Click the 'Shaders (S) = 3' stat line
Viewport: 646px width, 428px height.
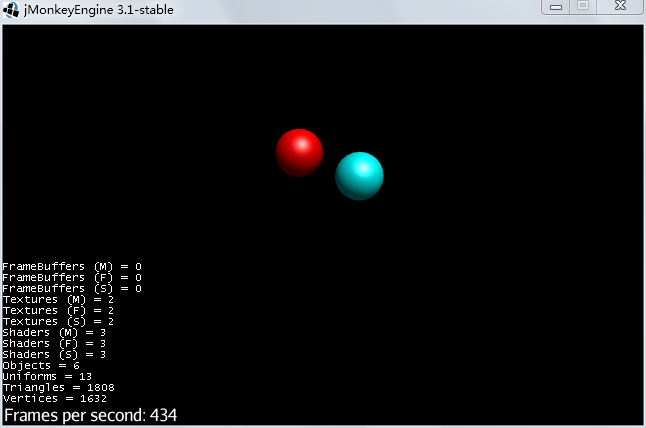coord(54,355)
